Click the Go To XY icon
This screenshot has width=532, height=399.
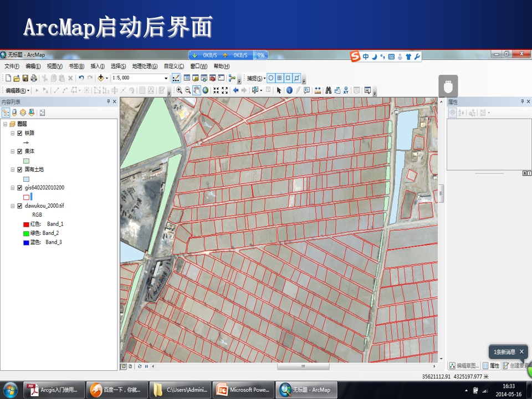pyautogui.click(x=346, y=90)
